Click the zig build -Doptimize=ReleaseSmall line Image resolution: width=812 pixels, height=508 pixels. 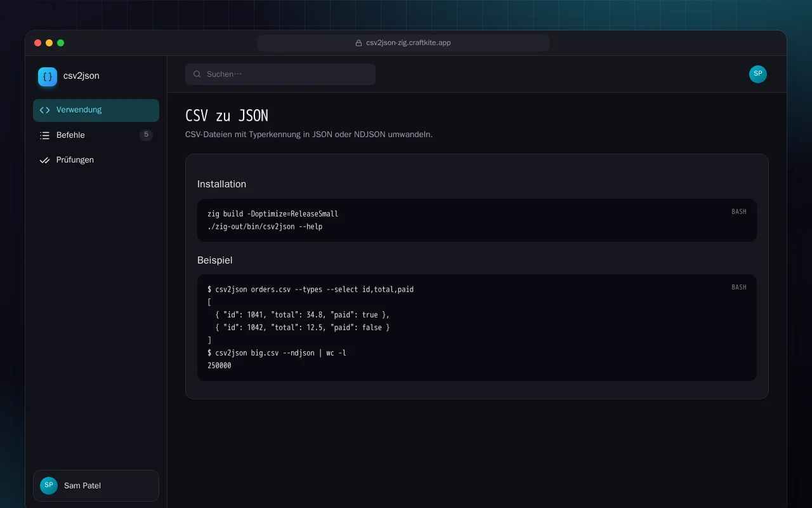[273, 214]
